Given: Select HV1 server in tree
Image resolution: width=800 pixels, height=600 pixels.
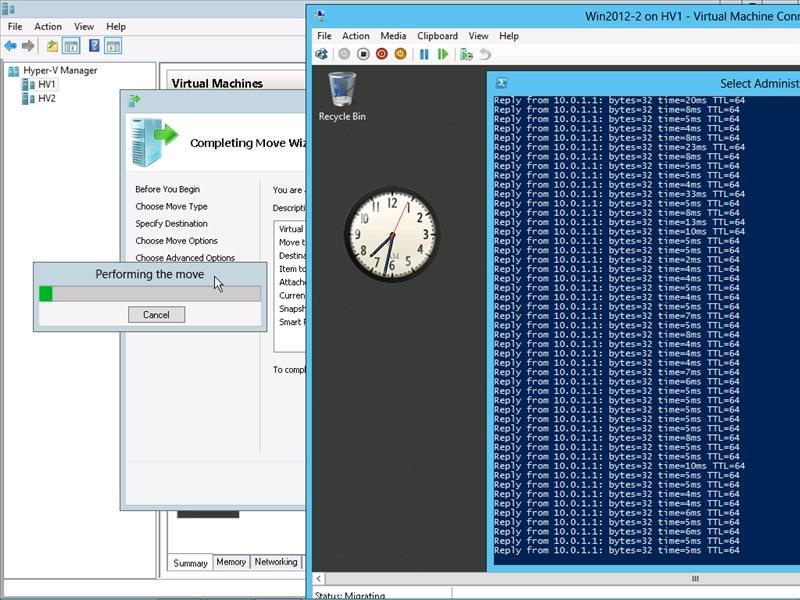Looking at the screenshot, I should pos(46,84).
